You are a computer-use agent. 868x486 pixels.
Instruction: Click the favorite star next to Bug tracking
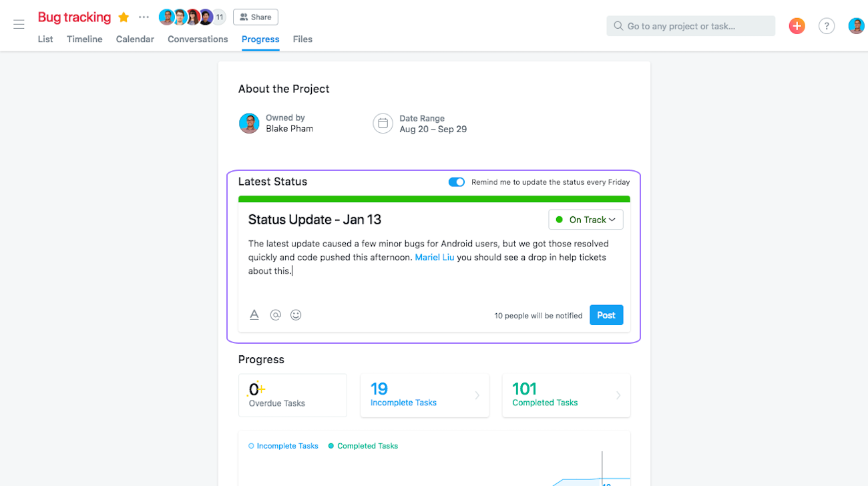click(x=124, y=17)
